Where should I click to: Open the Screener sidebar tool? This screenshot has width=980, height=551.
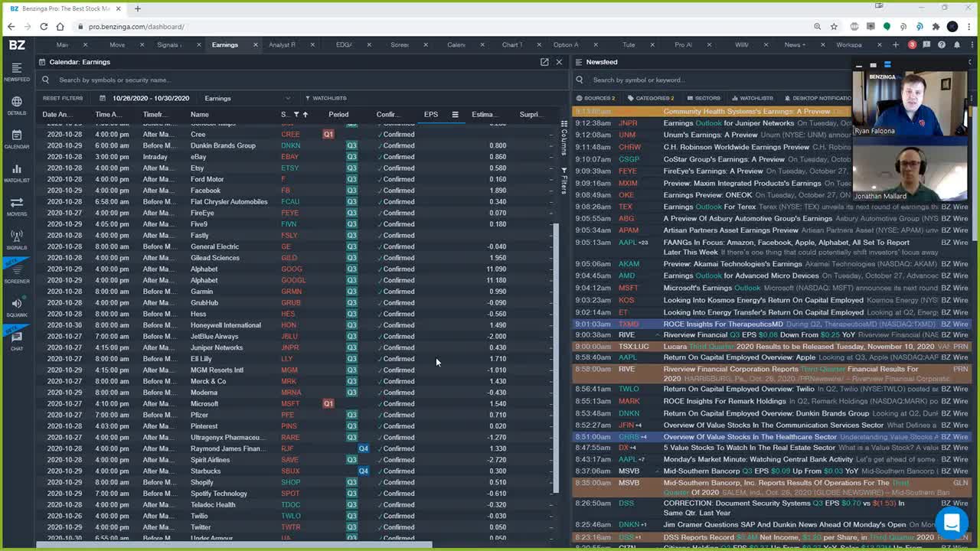17,274
